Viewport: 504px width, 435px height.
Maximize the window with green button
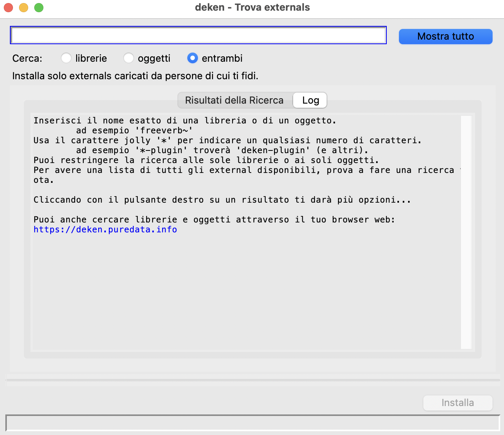[x=39, y=7]
